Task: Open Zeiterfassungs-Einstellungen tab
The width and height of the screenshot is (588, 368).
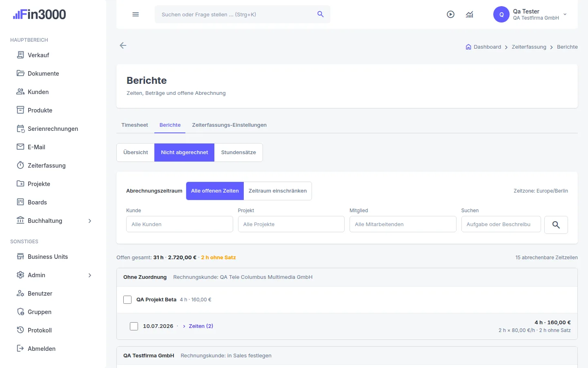Action: coord(229,125)
